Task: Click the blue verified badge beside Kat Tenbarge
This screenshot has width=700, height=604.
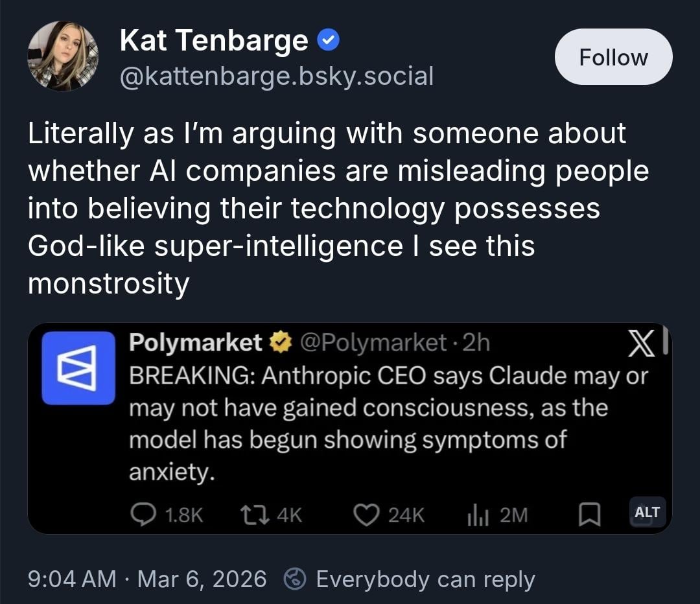Action: (329, 41)
